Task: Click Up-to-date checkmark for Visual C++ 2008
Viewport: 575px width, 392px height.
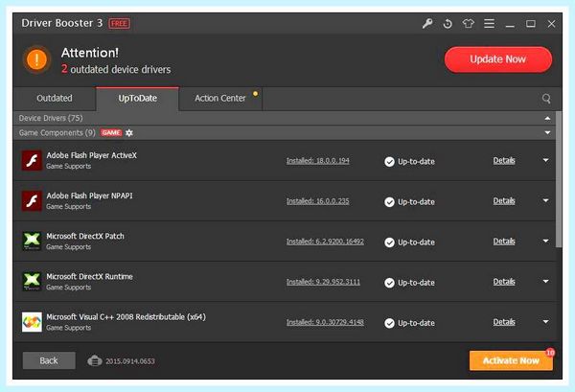Action: point(389,323)
